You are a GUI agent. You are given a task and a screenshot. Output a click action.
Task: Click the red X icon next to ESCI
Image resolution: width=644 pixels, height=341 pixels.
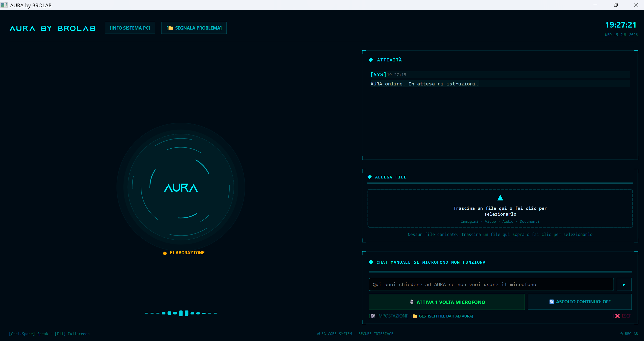(x=617, y=316)
